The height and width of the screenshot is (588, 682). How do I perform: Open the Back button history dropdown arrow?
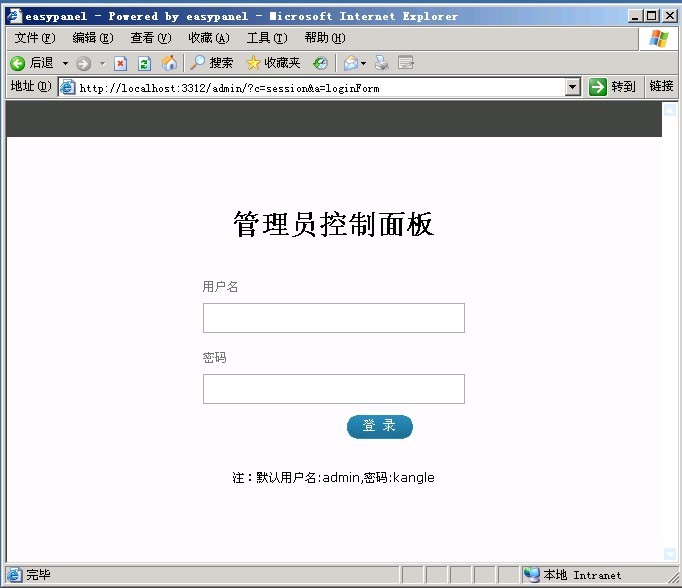pyautogui.click(x=65, y=63)
